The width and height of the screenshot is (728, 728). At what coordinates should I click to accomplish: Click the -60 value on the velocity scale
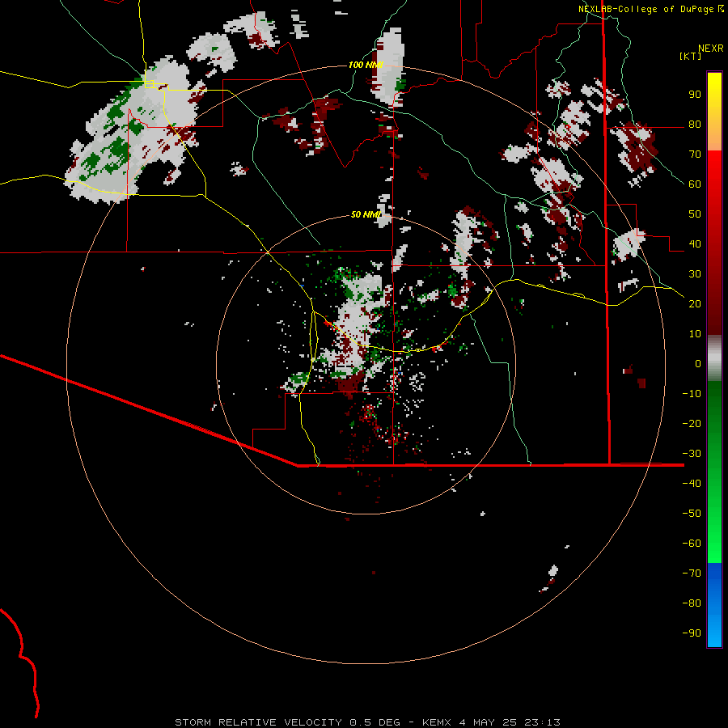(692, 544)
